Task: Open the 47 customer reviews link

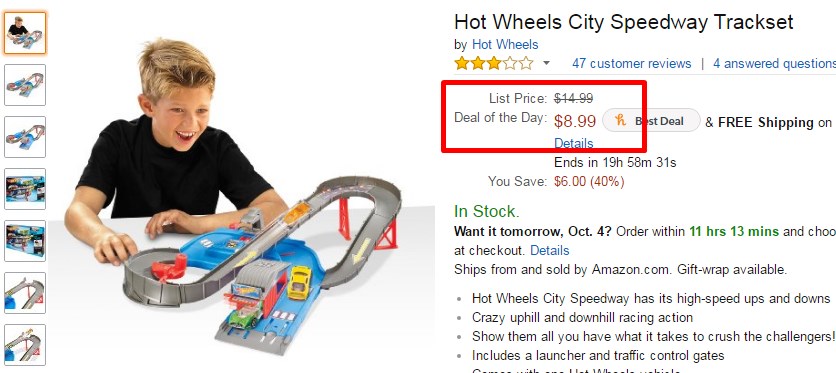Action: (x=631, y=63)
